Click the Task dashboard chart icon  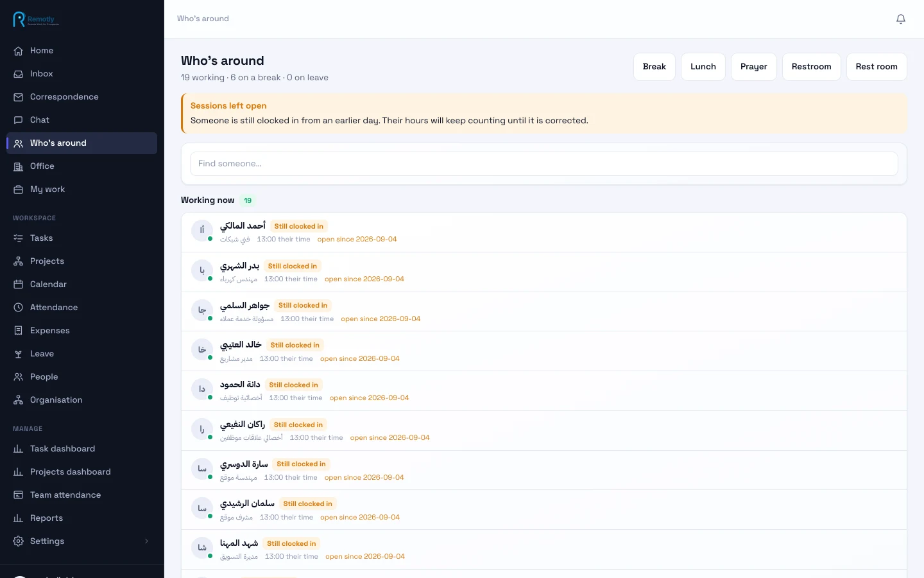[x=19, y=449]
